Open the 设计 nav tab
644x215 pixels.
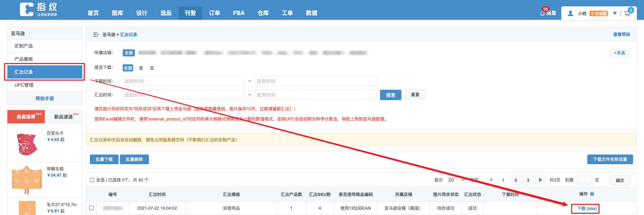(142, 13)
